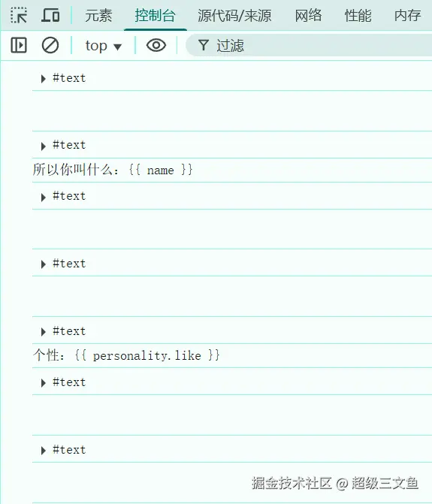The width and height of the screenshot is (432, 504).
Task: Expand the #text node above 所以你叫什么 line
Action: 44,146
